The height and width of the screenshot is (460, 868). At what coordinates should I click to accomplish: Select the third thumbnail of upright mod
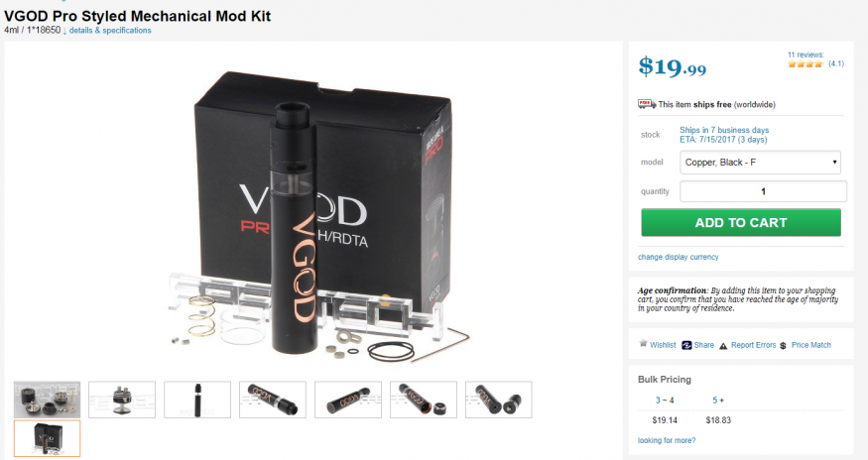click(x=197, y=400)
